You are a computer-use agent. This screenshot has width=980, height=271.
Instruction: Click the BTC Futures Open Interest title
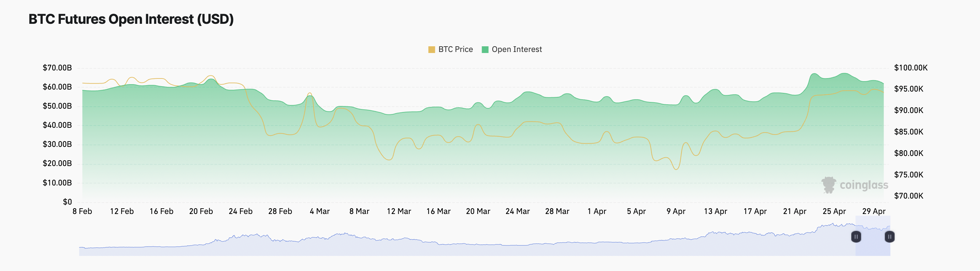(x=131, y=19)
